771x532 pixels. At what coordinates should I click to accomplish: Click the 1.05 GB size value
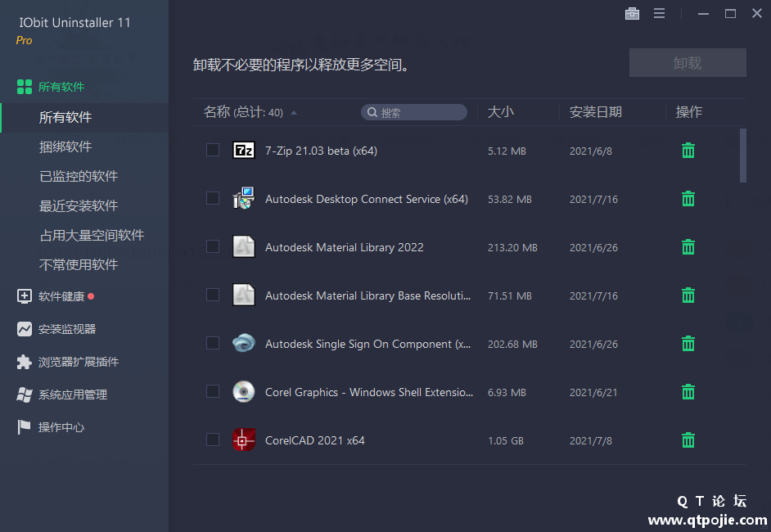[x=506, y=440]
